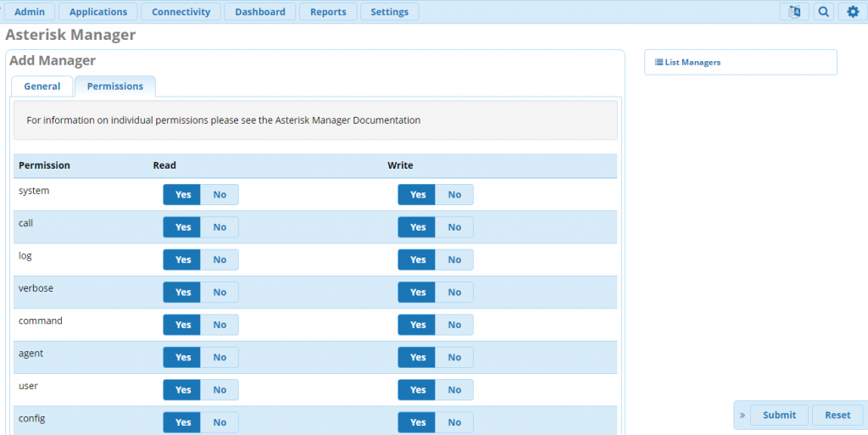Open the Settings menu

point(390,12)
